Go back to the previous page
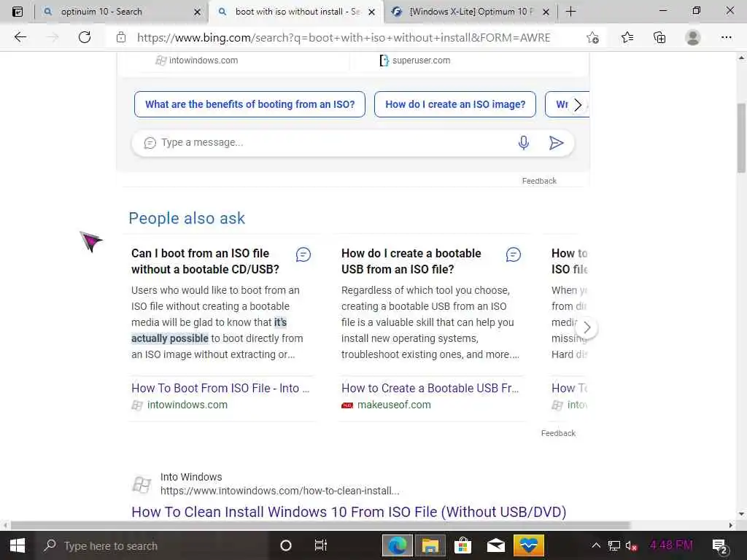Image resolution: width=747 pixels, height=560 pixels. click(20, 37)
